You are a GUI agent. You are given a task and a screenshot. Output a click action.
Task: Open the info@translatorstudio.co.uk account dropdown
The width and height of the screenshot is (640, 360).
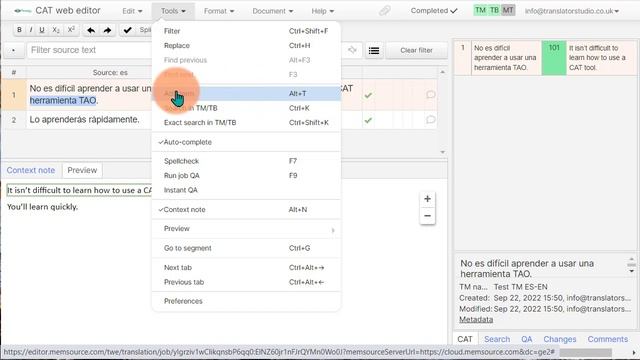pos(572,11)
